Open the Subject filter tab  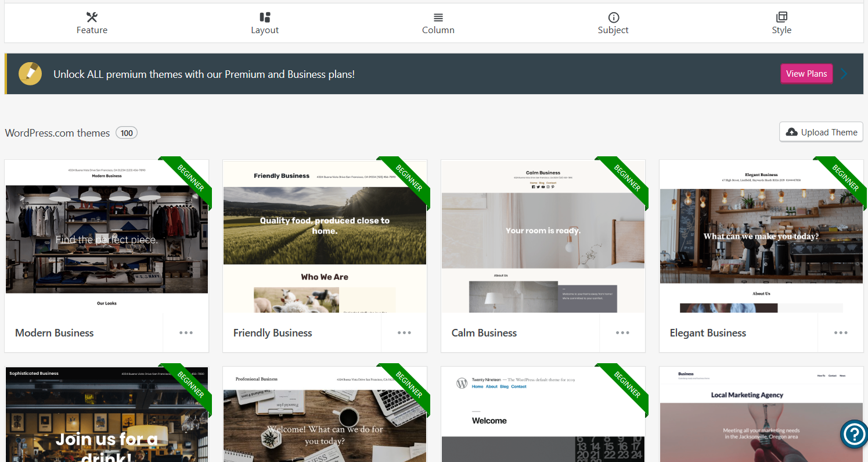click(x=613, y=23)
